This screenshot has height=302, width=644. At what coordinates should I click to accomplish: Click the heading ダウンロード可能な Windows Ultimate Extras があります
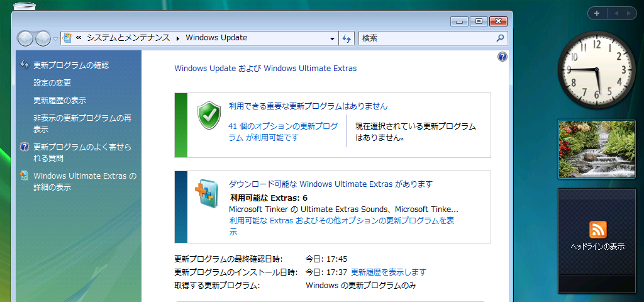[x=331, y=184]
